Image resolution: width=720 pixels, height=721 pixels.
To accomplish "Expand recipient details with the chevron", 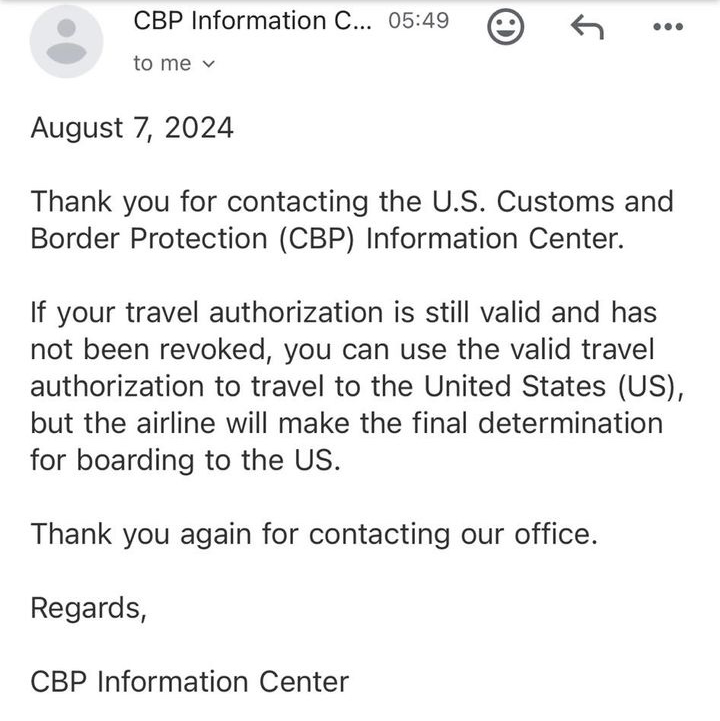I will click(209, 64).
